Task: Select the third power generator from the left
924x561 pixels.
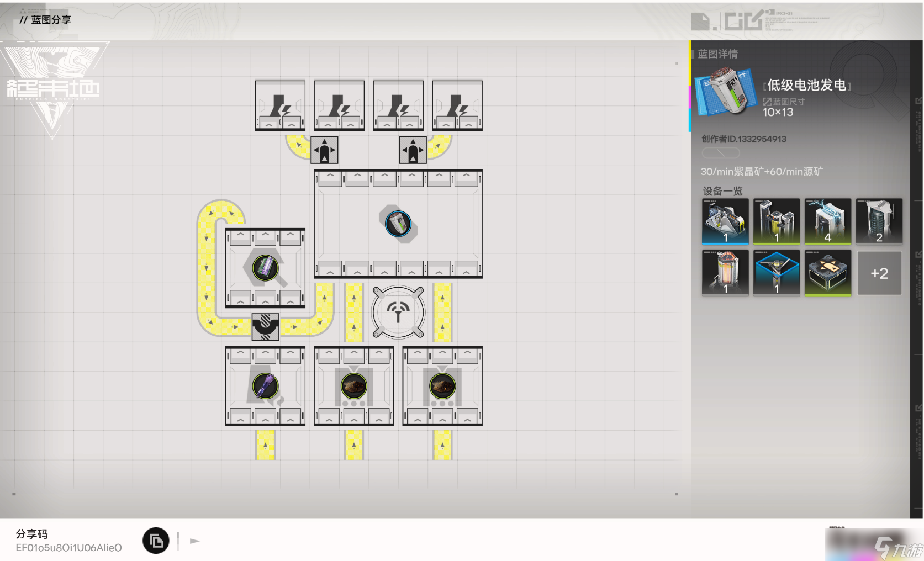Action: coord(398,105)
